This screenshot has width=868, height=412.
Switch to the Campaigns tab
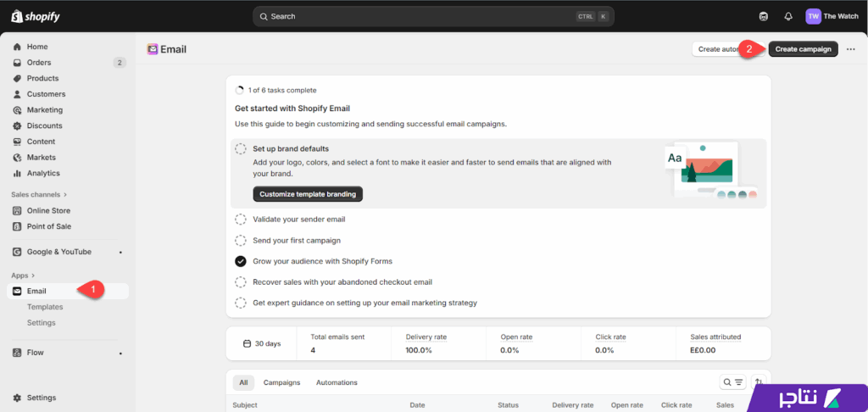[281, 382]
